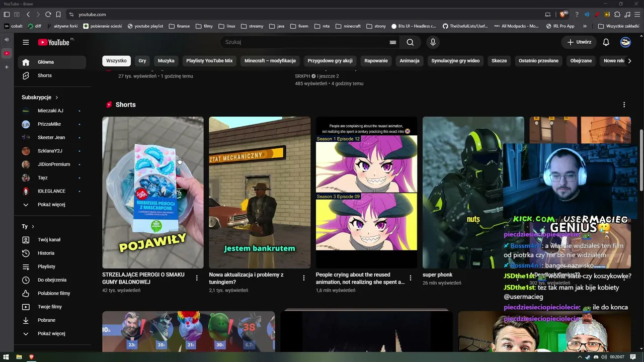Open Windows Start menu
The image size is (644, 362).
coord(6,357)
